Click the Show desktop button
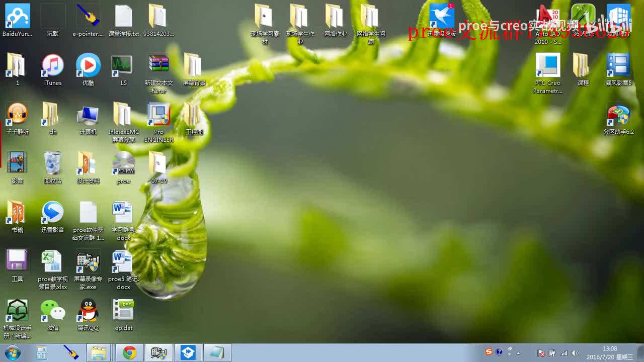 640,353
